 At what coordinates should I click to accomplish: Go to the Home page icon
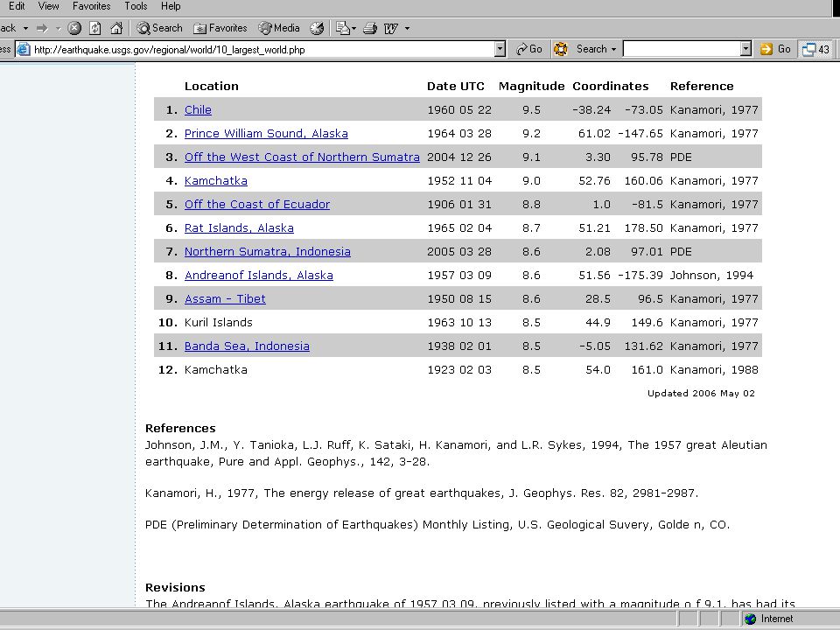(x=116, y=28)
